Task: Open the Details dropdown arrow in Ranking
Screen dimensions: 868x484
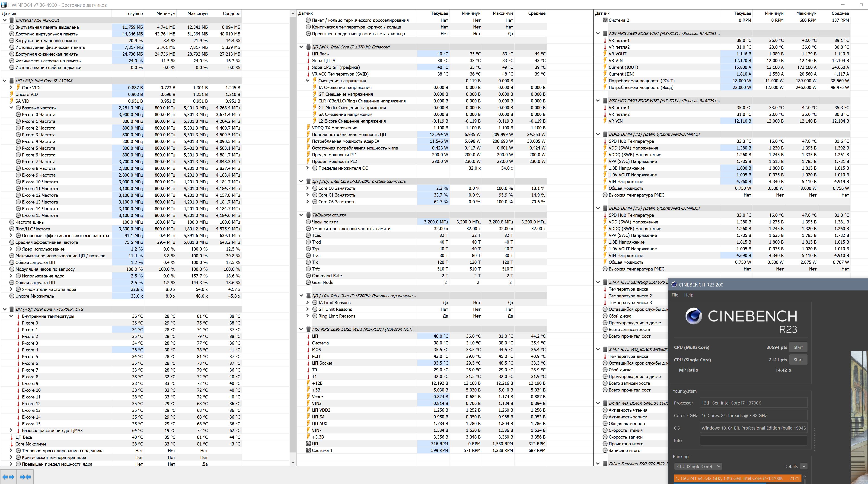Action: 804,466
